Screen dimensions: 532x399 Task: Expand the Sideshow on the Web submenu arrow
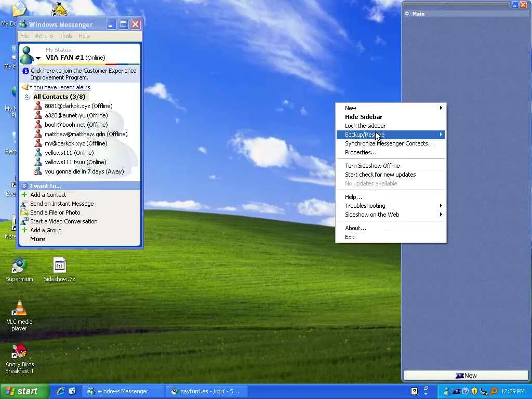441,215
